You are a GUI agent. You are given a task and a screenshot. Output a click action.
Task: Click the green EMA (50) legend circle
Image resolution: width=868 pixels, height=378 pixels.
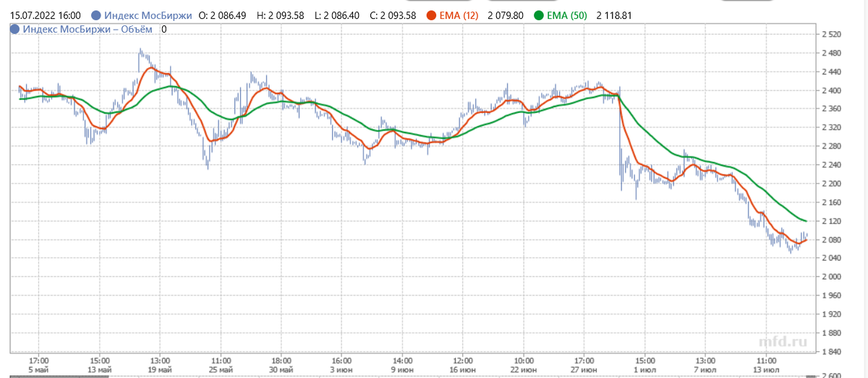point(540,15)
